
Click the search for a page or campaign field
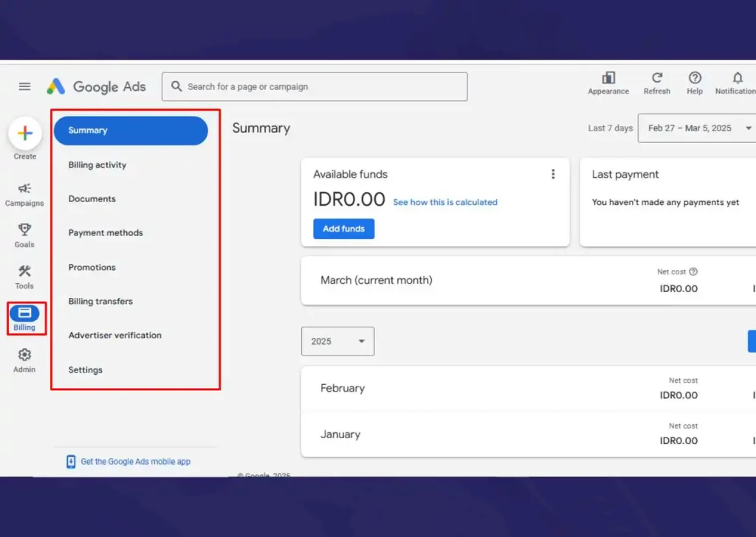pos(315,87)
